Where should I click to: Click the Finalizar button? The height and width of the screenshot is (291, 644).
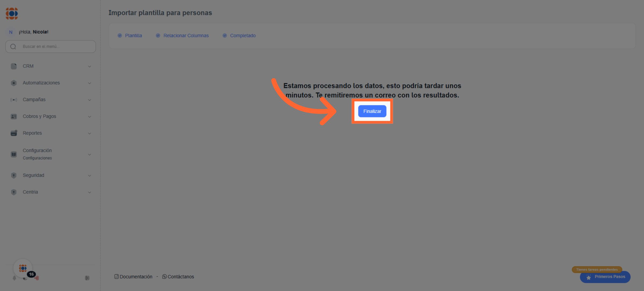[372, 111]
